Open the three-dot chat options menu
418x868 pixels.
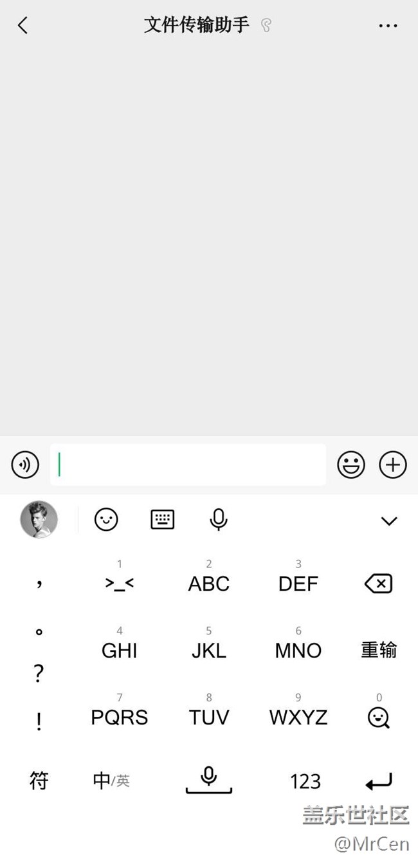tap(388, 26)
